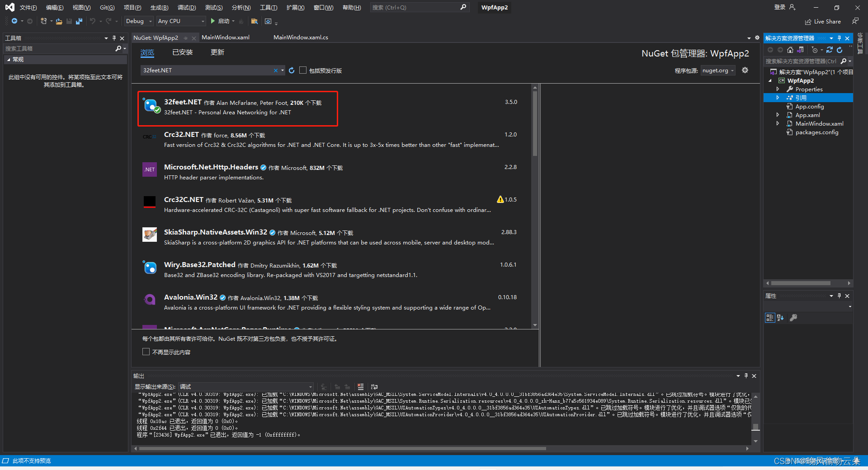This screenshot has height=470, width=868.
Task: Open NuGet package source settings gear
Action: point(745,70)
